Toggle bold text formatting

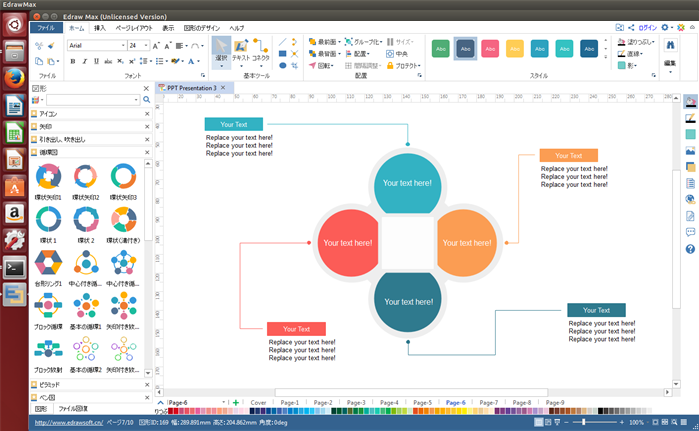[73, 62]
